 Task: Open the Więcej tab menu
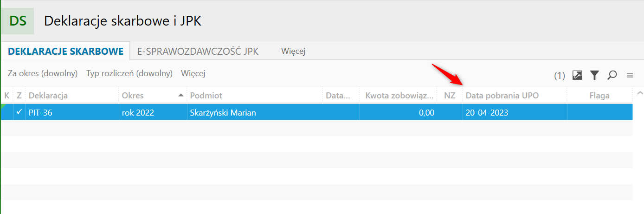293,52
